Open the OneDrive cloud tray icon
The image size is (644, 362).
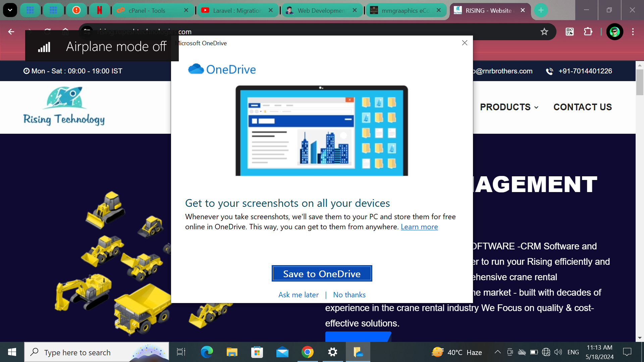pos(522,352)
